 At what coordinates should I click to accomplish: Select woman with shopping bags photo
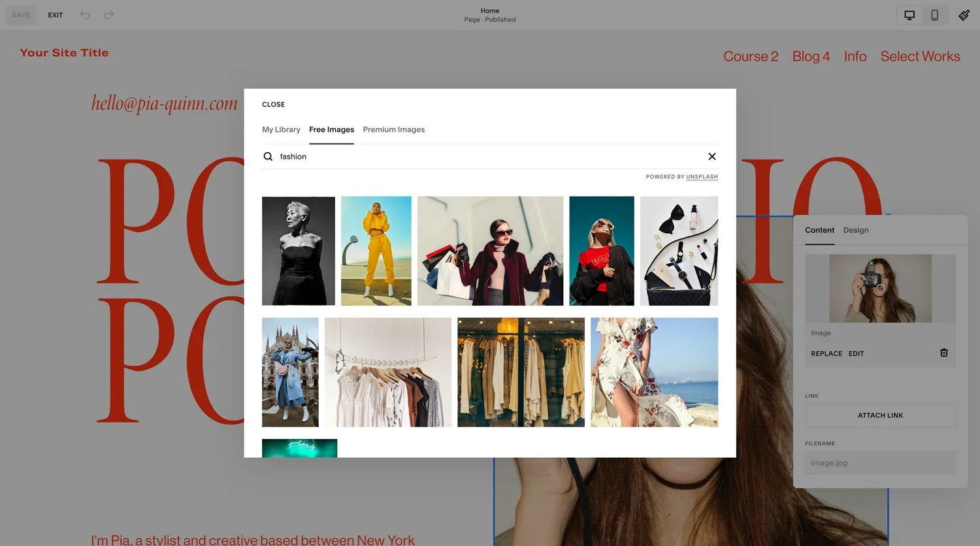[x=490, y=251]
